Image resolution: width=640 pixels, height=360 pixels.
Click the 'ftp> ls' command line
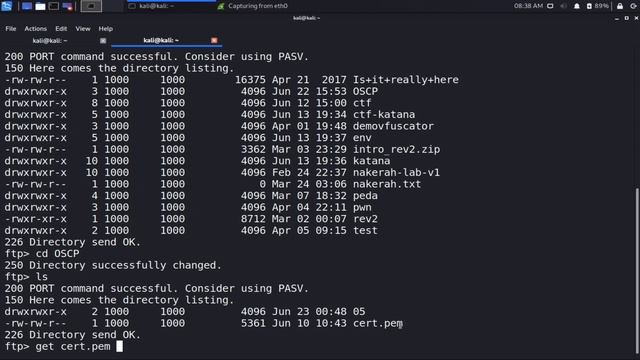click(26, 277)
